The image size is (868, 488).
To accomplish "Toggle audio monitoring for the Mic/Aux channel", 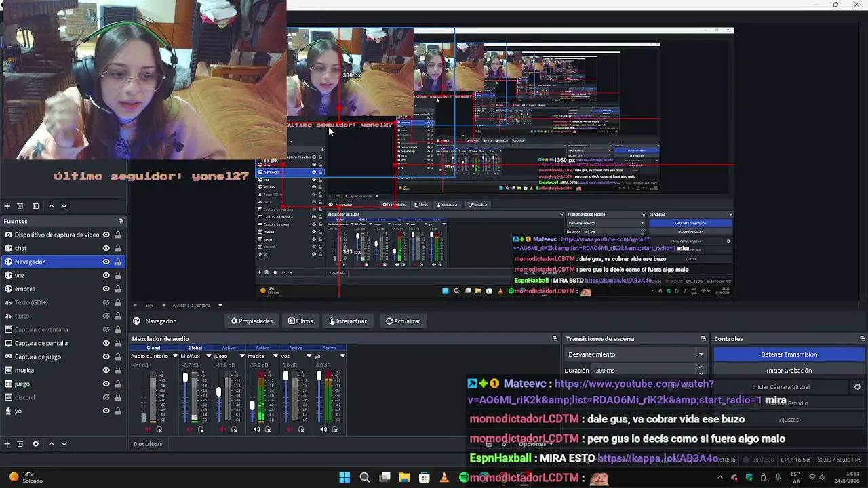I will point(201,429).
